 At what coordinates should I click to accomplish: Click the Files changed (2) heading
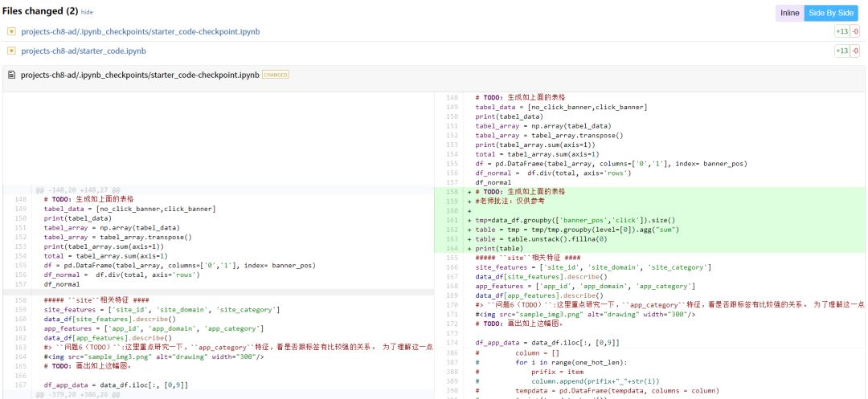(40, 11)
